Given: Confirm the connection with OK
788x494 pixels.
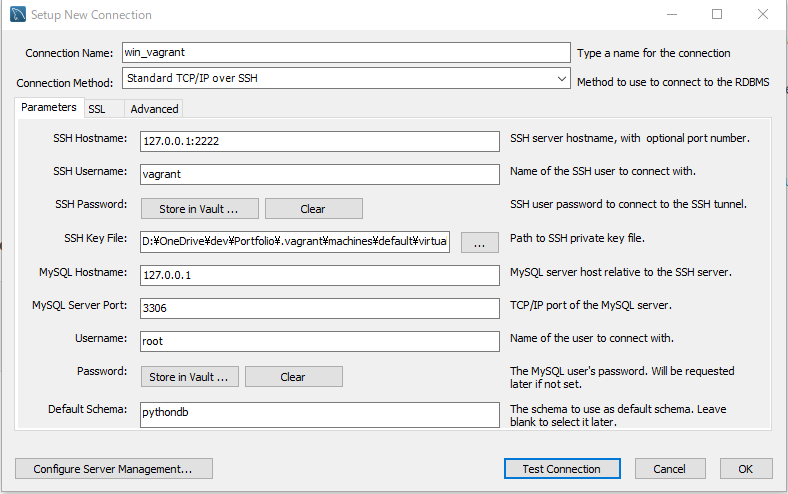Looking at the screenshot, I should [746, 468].
